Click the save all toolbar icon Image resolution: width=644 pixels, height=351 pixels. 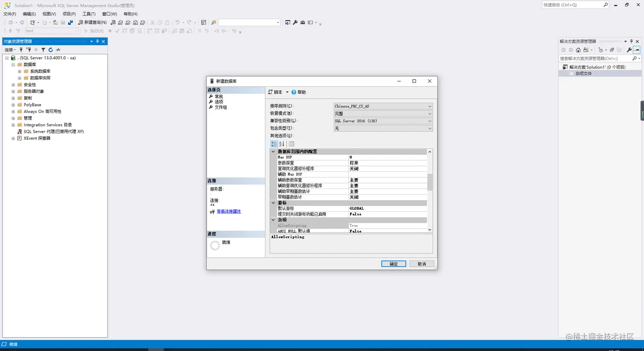pyautogui.click(x=70, y=23)
